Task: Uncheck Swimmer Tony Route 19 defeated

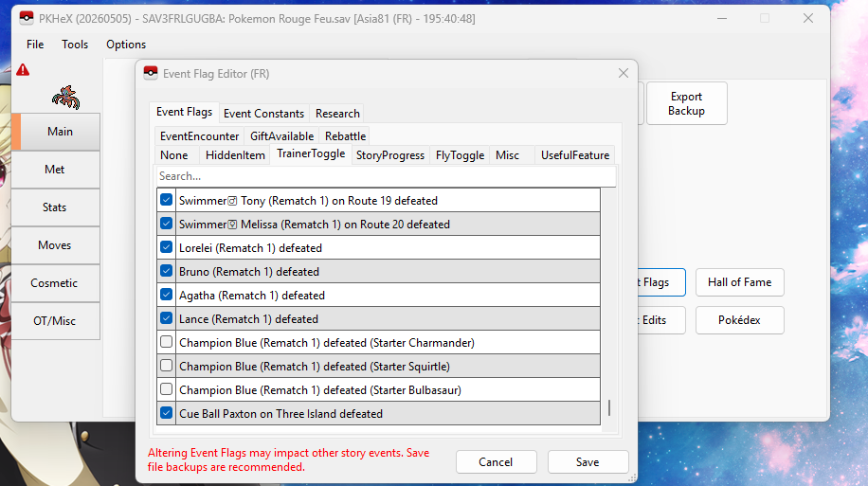Action: tap(166, 200)
